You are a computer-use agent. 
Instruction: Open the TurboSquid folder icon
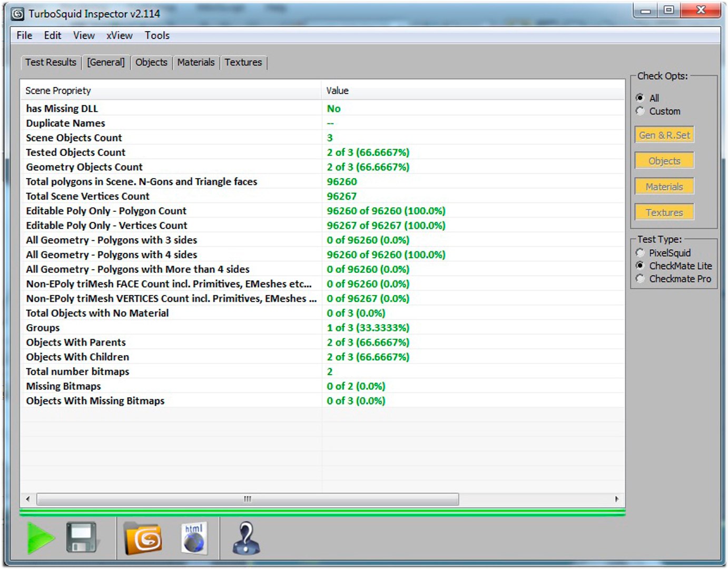click(x=143, y=538)
